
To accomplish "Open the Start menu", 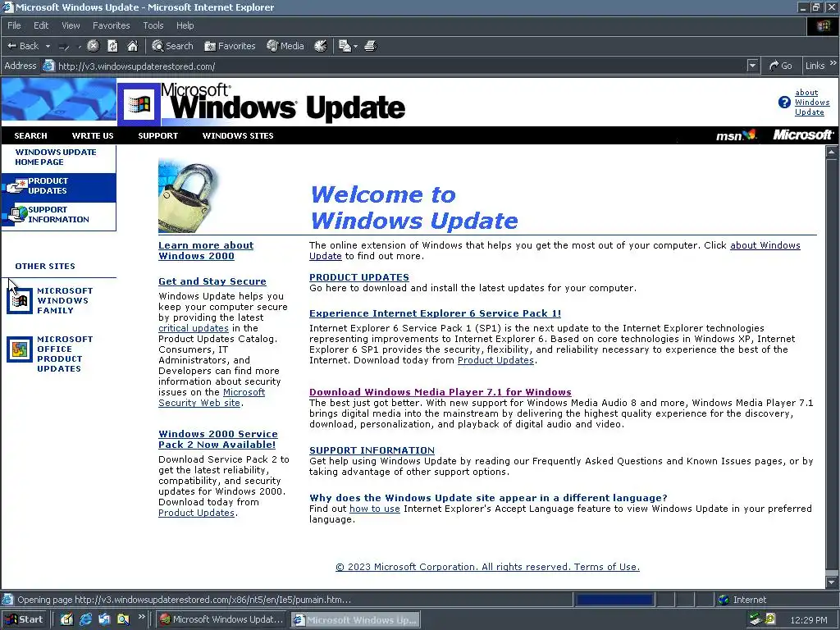I will (24, 619).
